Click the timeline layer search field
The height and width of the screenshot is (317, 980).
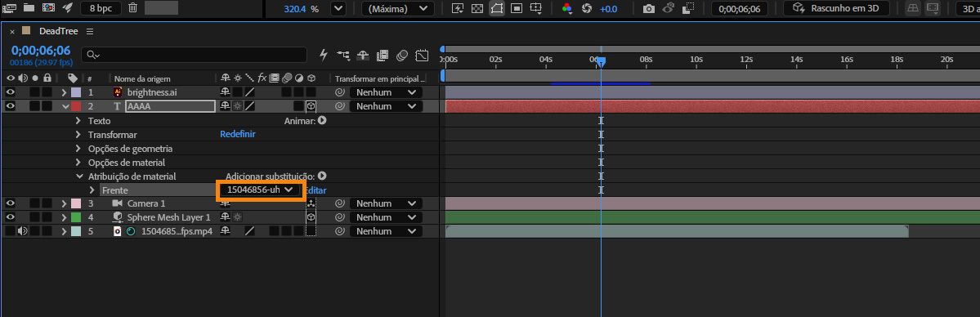pos(195,55)
